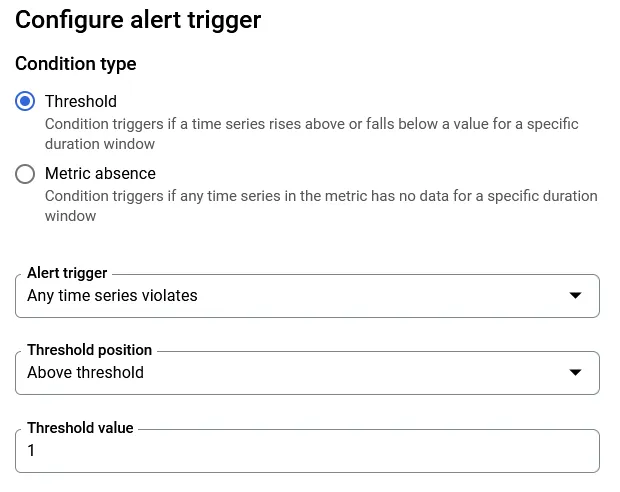The image size is (620, 492).
Task: Expand the Threshold position dropdown arrow
Action: click(x=575, y=372)
